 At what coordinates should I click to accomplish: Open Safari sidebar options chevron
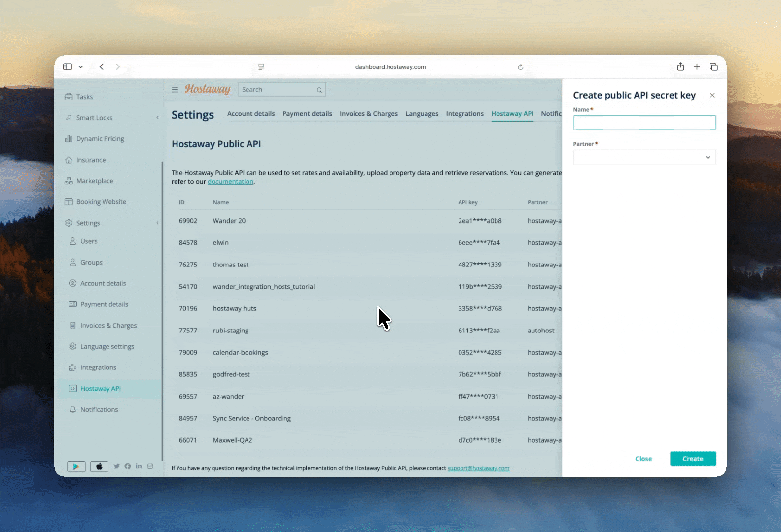click(81, 67)
